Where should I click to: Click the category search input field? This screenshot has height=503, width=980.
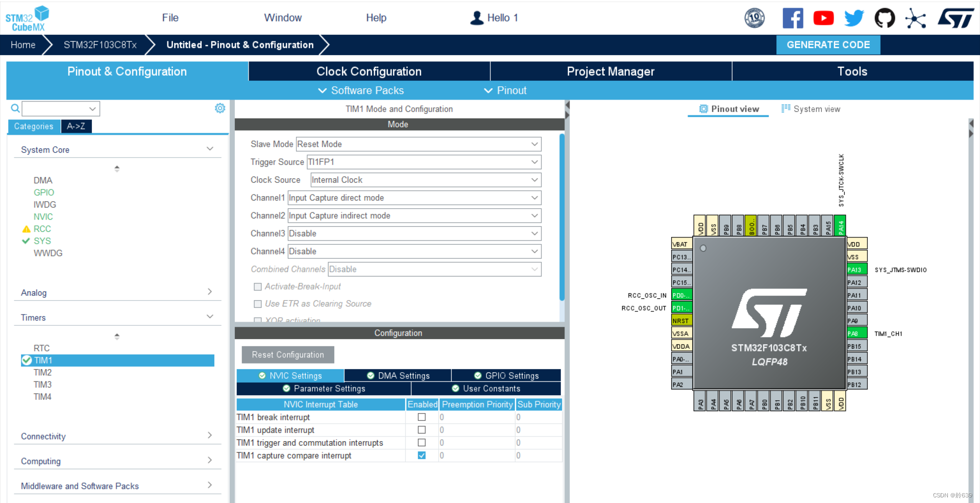pyautogui.click(x=61, y=108)
